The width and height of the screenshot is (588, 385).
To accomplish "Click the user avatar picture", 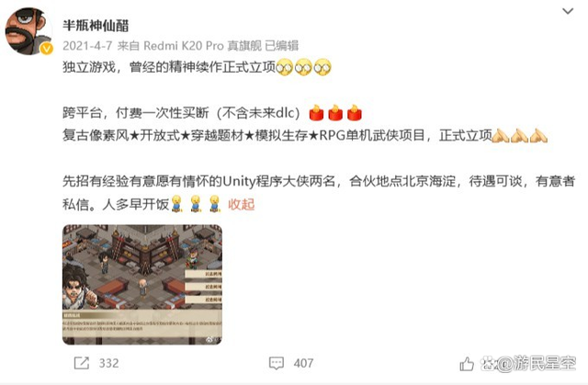I will 28,31.
